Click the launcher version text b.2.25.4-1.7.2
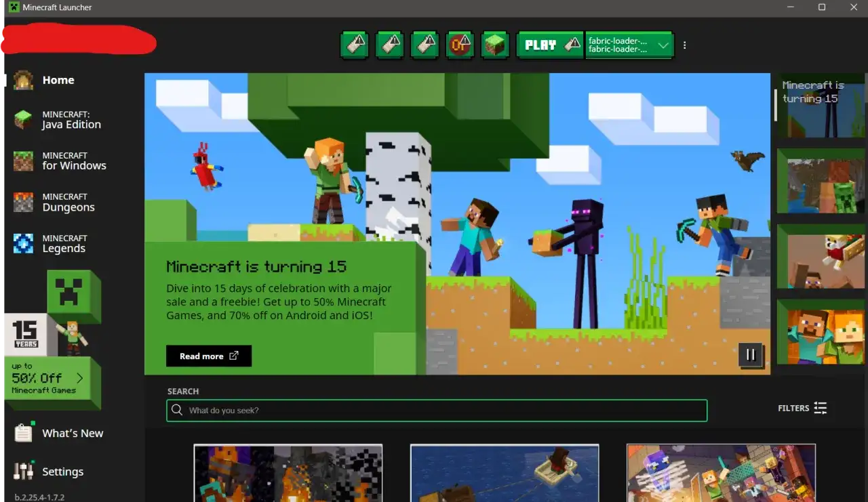 pos(39,497)
